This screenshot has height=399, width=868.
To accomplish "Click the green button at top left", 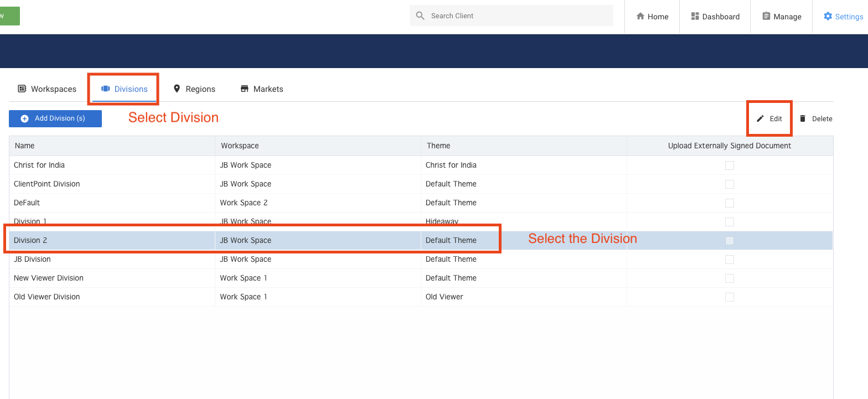I will 10,16.
